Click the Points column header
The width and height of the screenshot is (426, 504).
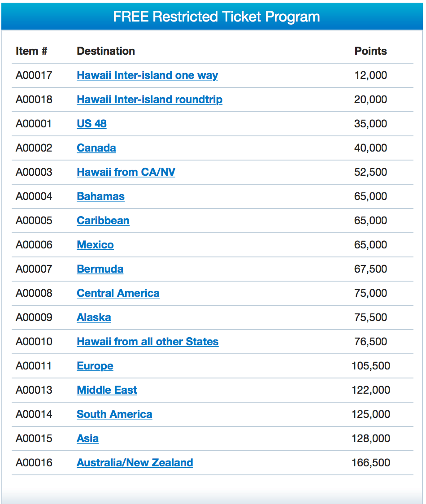370,51
